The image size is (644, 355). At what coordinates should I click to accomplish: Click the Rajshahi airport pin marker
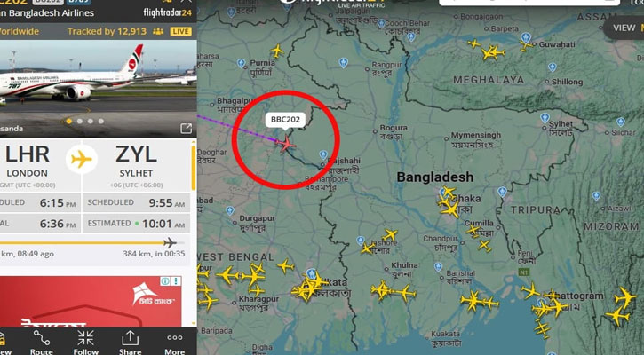point(323,154)
